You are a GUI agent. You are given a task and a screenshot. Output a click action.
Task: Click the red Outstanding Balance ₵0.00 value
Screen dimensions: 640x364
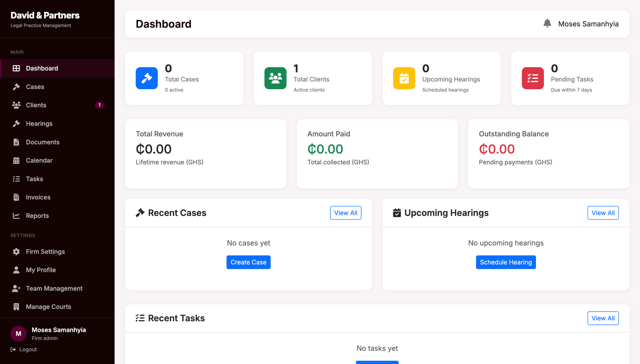[x=497, y=149]
